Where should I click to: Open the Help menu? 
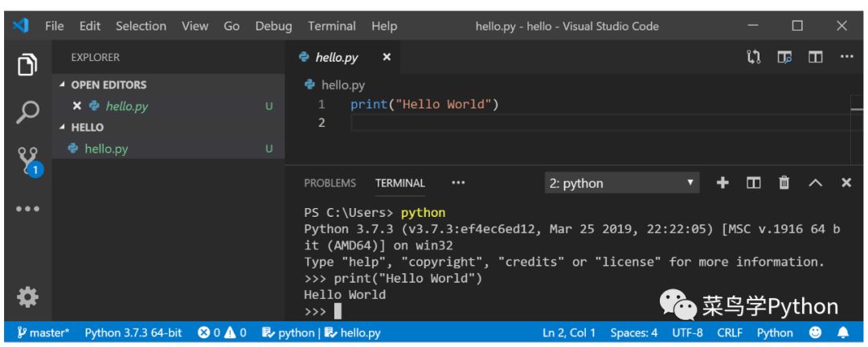(x=384, y=26)
